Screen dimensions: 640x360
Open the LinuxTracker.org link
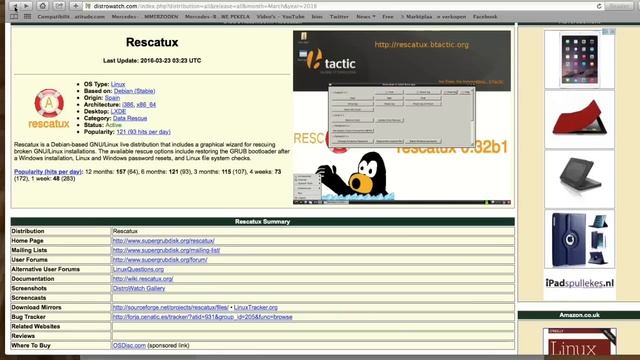(256, 307)
